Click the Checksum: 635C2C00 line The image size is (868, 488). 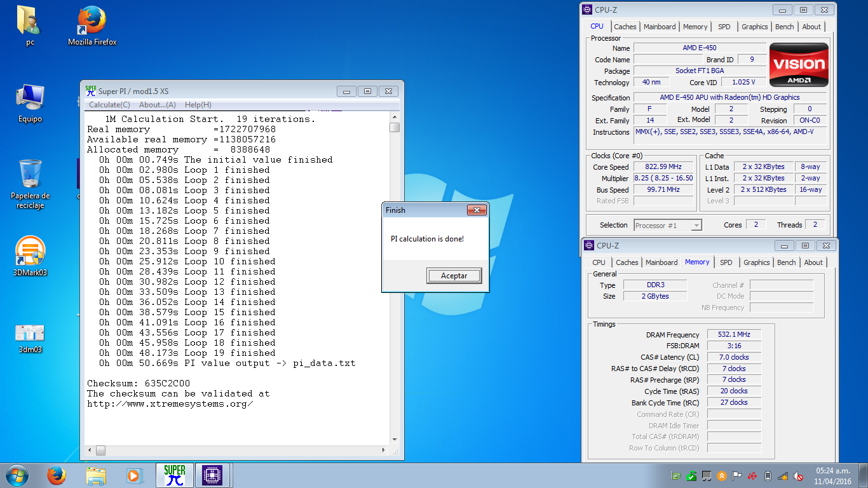point(139,383)
